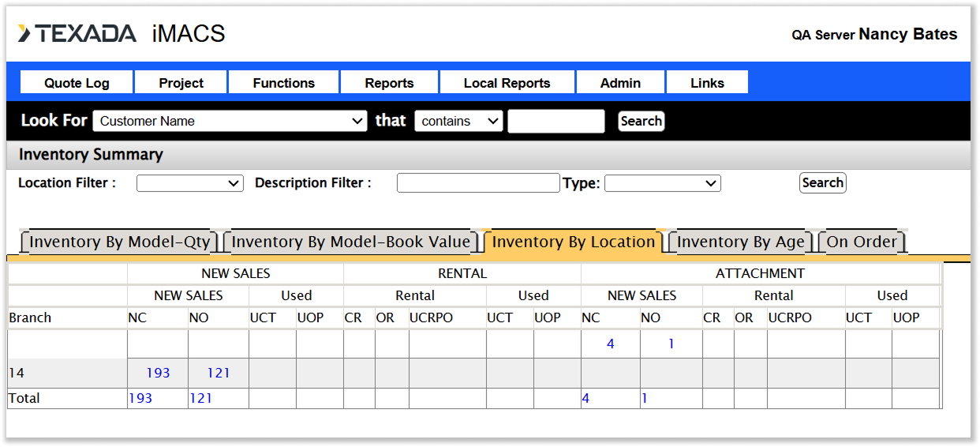Open the On Order tab

pos(862,242)
